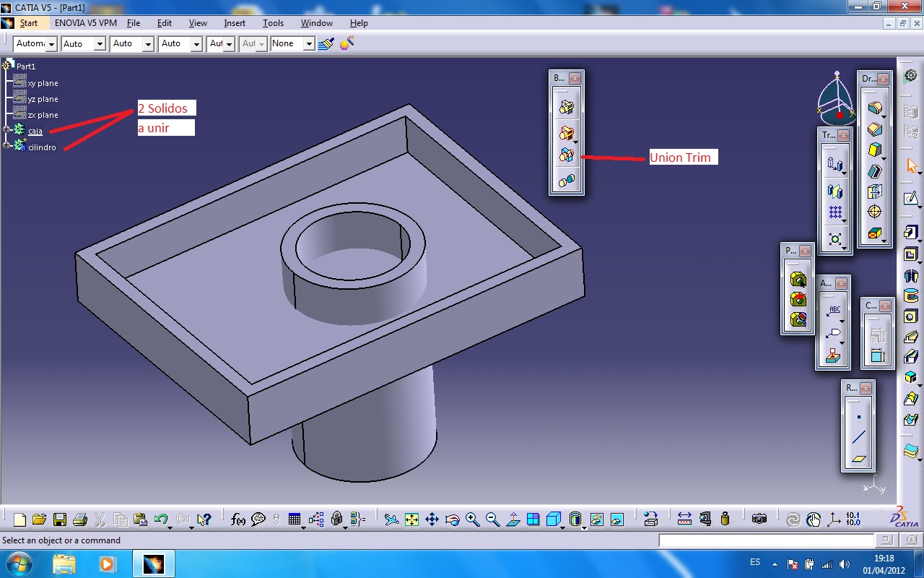Click the command input field in status bar

click(767, 540)
